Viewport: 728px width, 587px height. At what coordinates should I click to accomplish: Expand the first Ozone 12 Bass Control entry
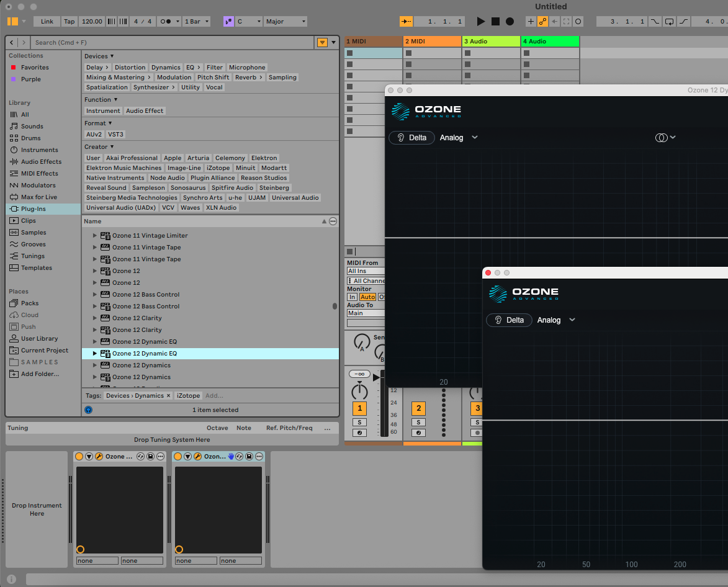[x=95, y=295]
